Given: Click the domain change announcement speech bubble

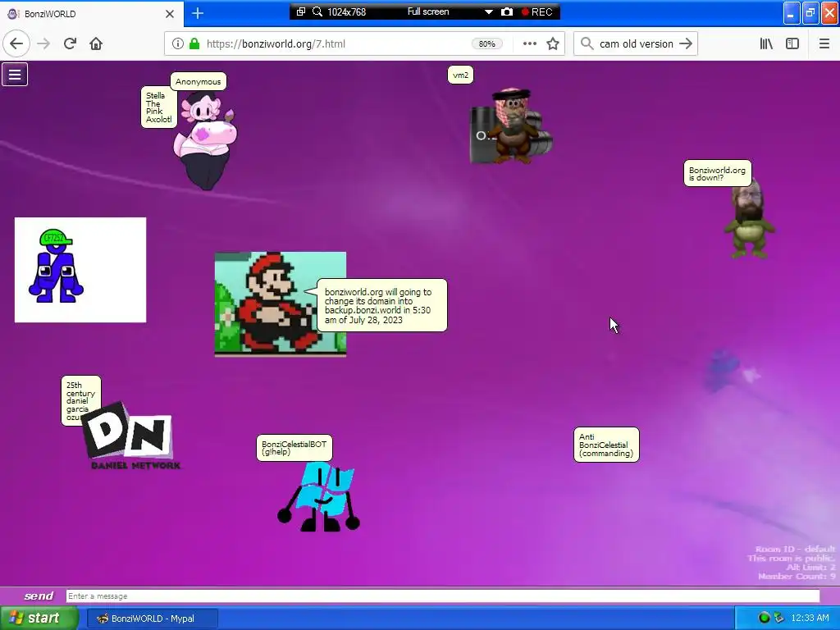Looking at the screenshot, I should 381,305.
